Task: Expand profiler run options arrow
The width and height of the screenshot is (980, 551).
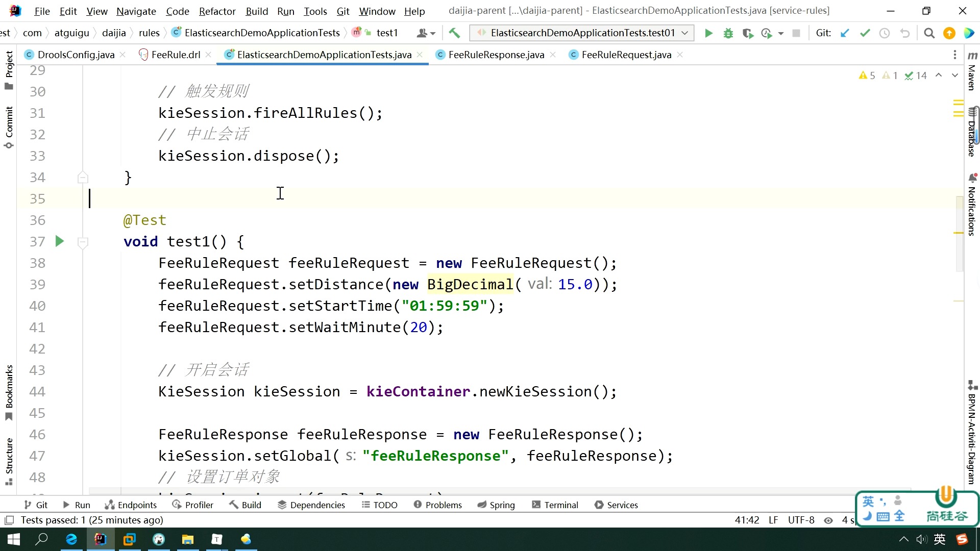Action: [x=780, y=34]
